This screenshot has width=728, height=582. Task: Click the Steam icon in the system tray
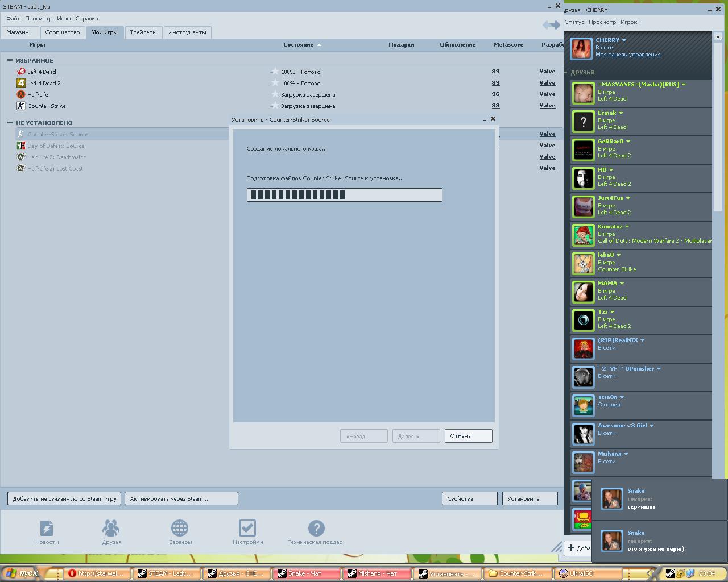pos(671,573)
